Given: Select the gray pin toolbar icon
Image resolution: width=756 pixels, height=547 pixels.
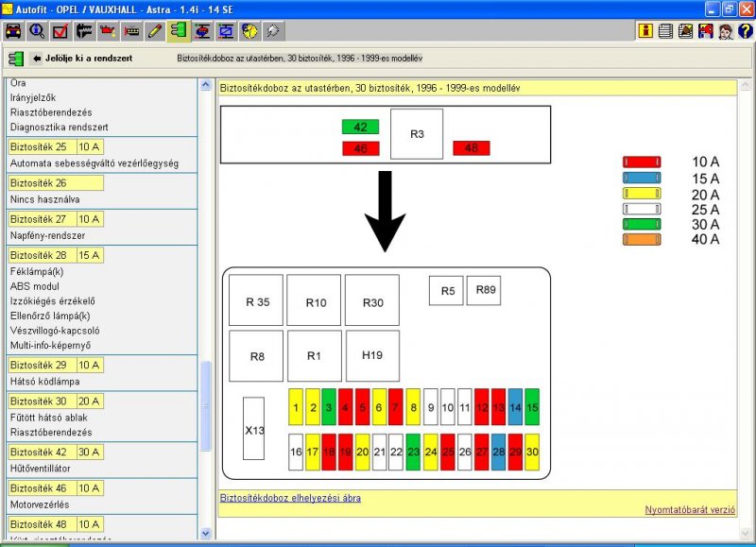Looking at the screenshot, I should coord(273,31).
